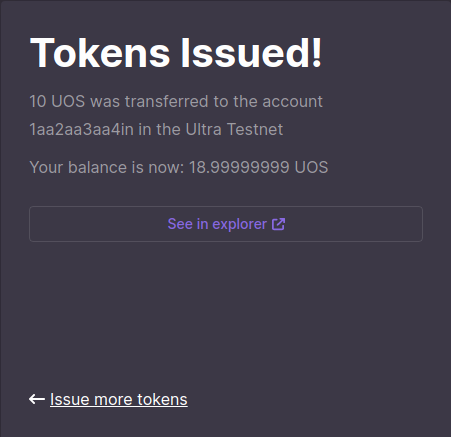Click the word Issued! in the heading

(251, 53)
